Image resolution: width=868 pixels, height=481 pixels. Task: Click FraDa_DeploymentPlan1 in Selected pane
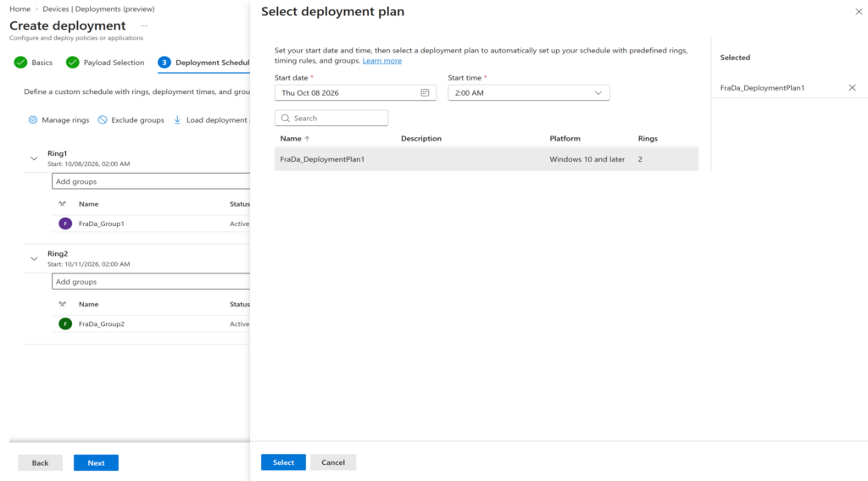[x=762, y=88]
